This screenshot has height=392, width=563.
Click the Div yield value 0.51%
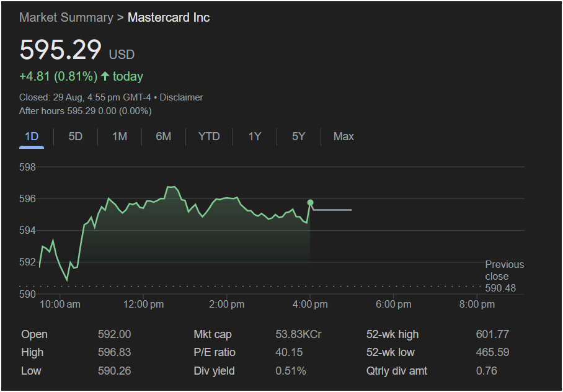click(x=291, y=371)
